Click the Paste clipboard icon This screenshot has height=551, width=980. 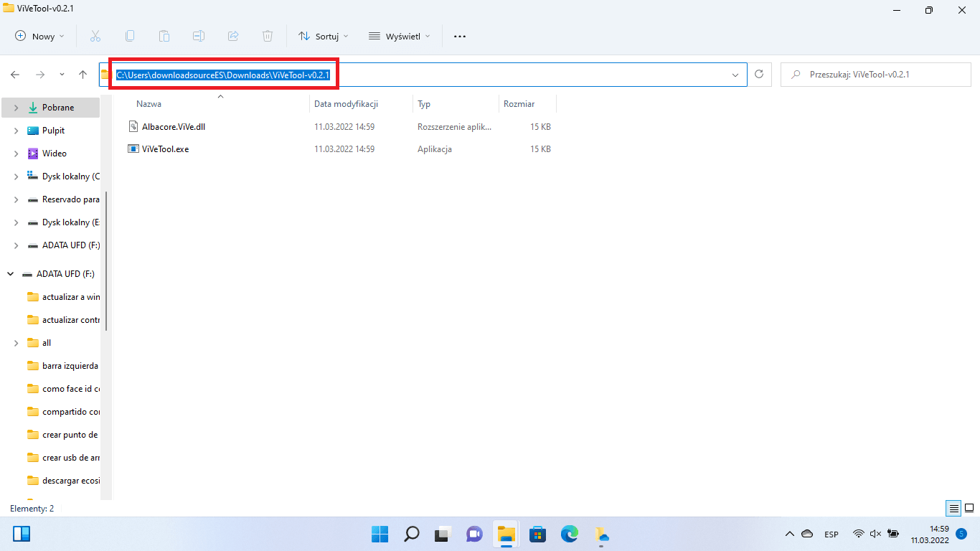[x=164, y=36]
